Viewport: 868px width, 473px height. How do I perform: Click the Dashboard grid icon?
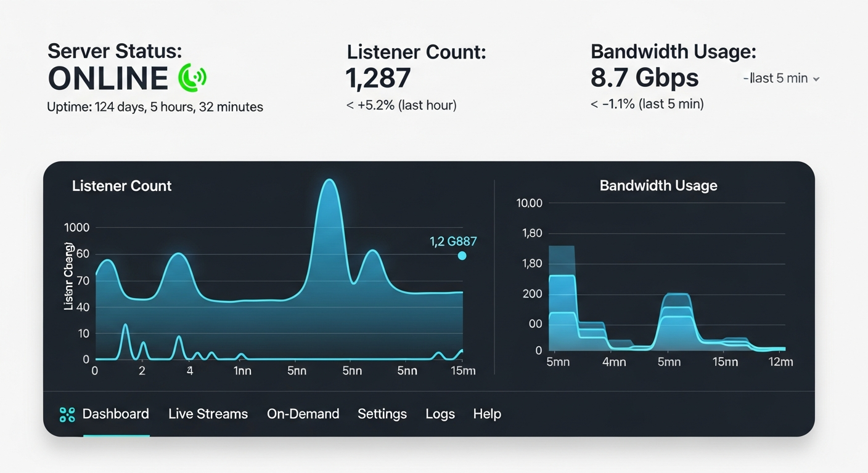[66, 414]
